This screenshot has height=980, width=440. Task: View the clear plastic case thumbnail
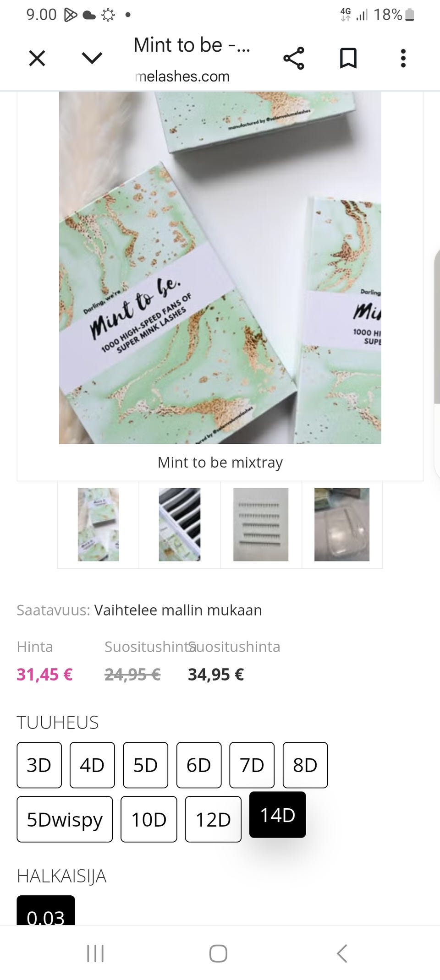pos(342,525)
